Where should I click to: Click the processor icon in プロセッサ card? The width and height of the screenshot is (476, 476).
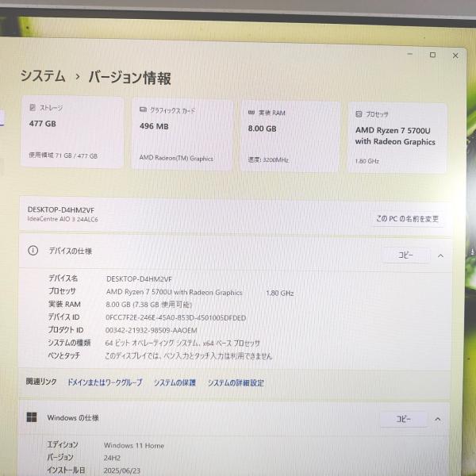click(359, 113)
